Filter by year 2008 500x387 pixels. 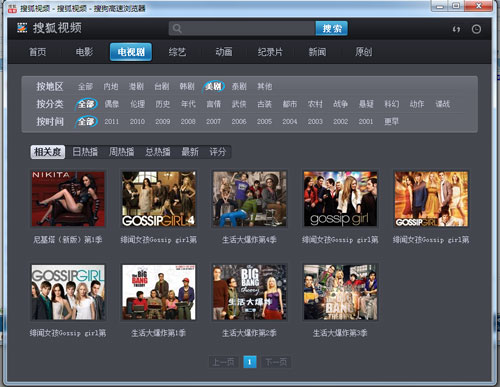coord(188,122)
